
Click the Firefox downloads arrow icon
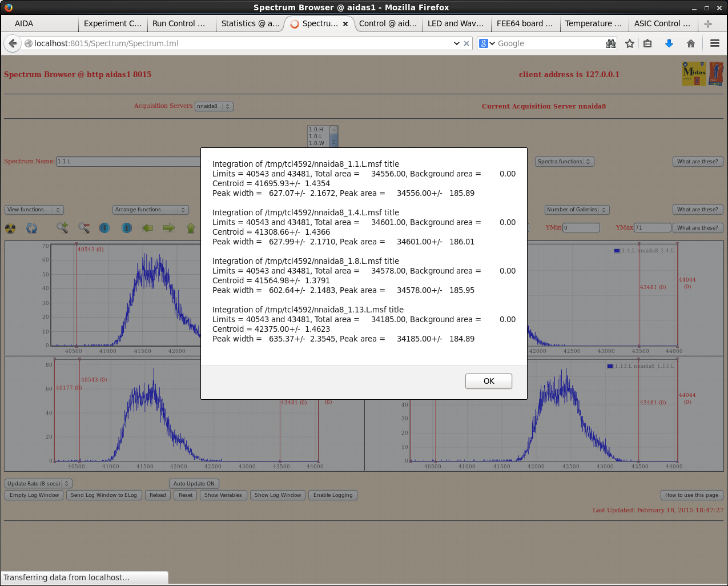point(669,43)
